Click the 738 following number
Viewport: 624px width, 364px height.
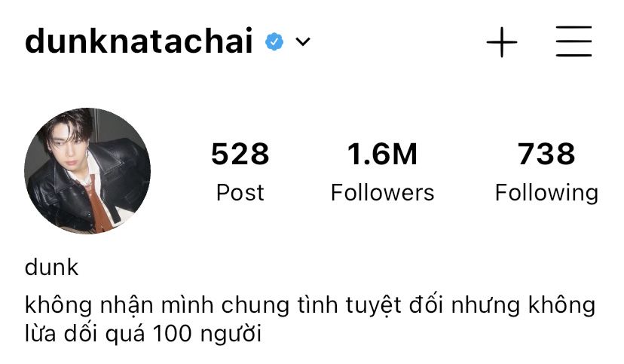point(546,154)
